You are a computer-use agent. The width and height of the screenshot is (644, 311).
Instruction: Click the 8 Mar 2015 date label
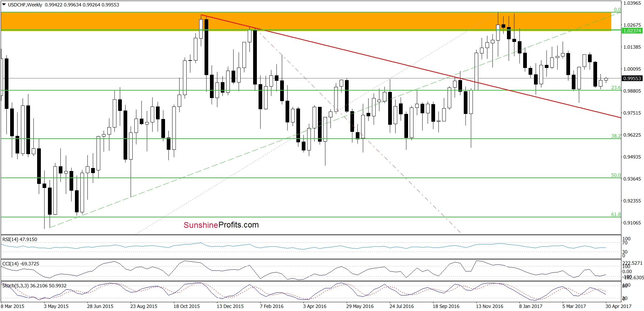[12, 306]
